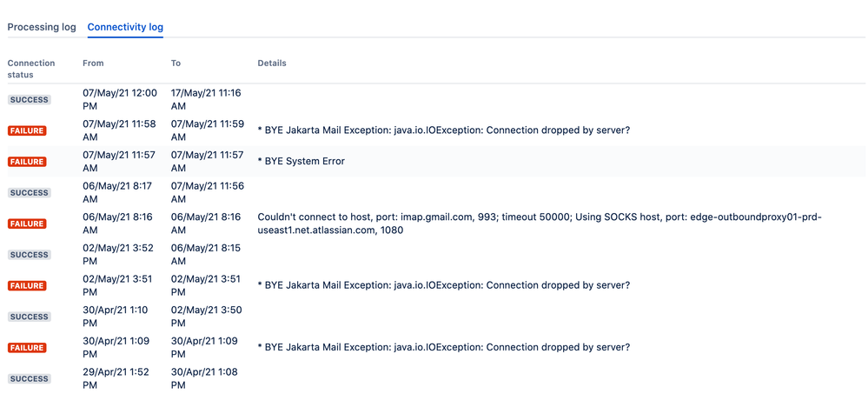Click the 17/May/21 11:16 AM To date
The width and height of the screenshot is (868, 394).
click(x=206, y=99)
